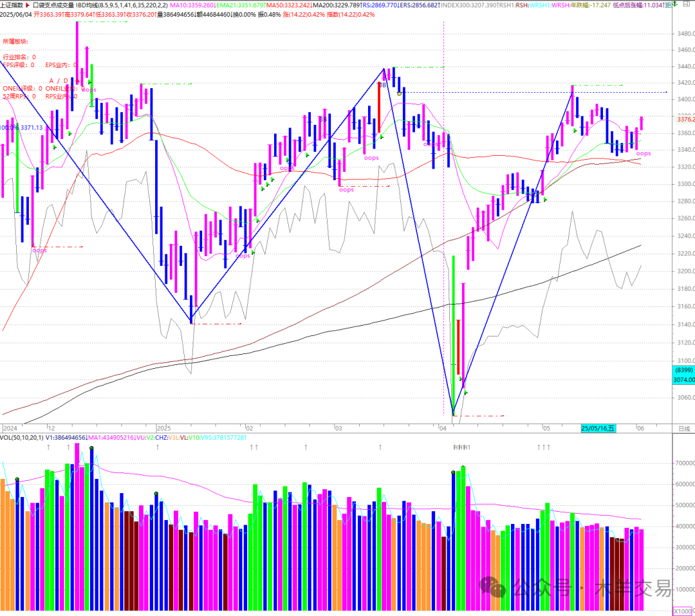
Task: Click the WeChat logo in the watermark
Action: [x=494, y=587]
